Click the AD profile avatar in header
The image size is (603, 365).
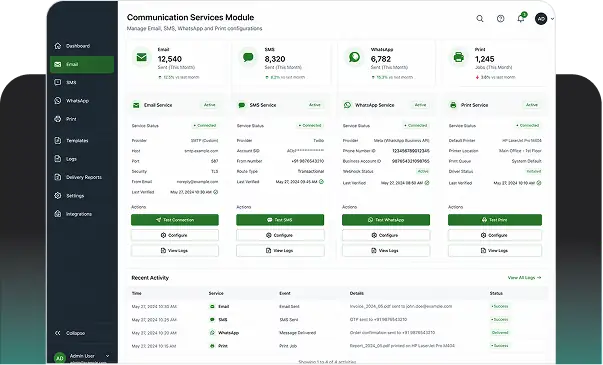pyautogui.click(x=541, y=18)
